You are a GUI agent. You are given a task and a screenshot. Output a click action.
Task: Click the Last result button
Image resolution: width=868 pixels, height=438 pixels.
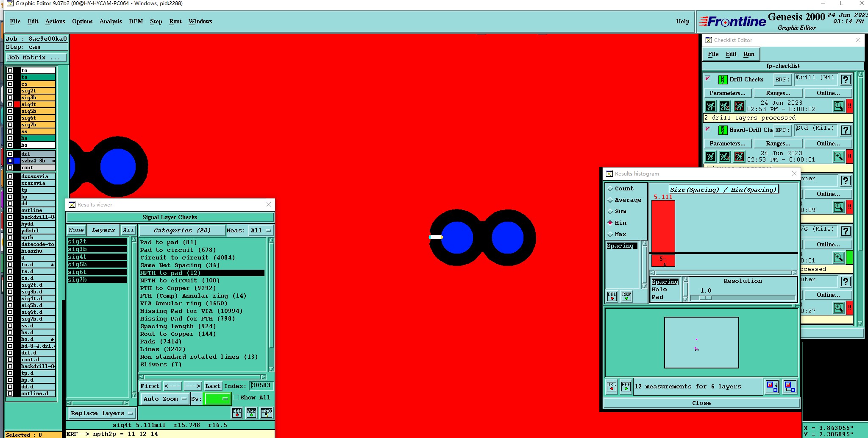point(213,386)
